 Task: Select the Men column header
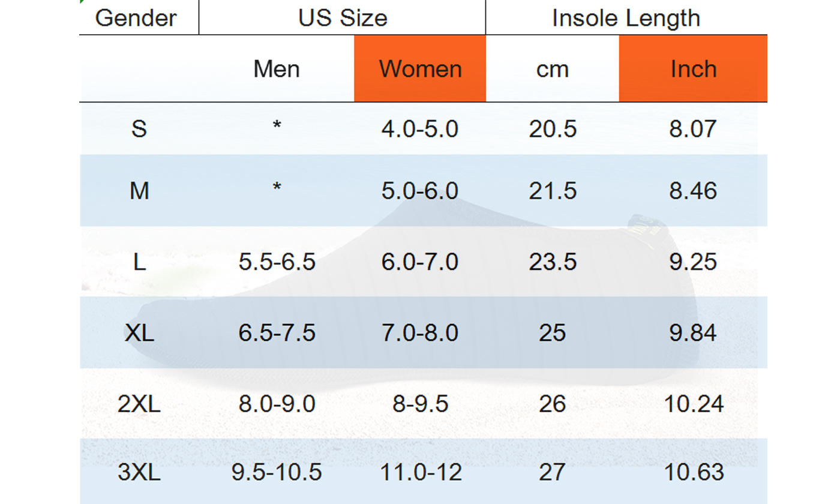point(277,69)
